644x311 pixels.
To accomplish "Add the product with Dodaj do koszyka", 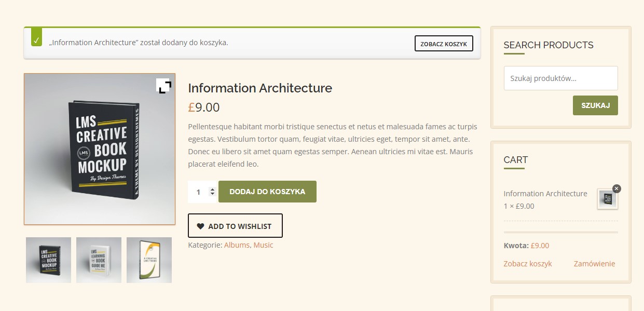I will [x=267, y=192].
